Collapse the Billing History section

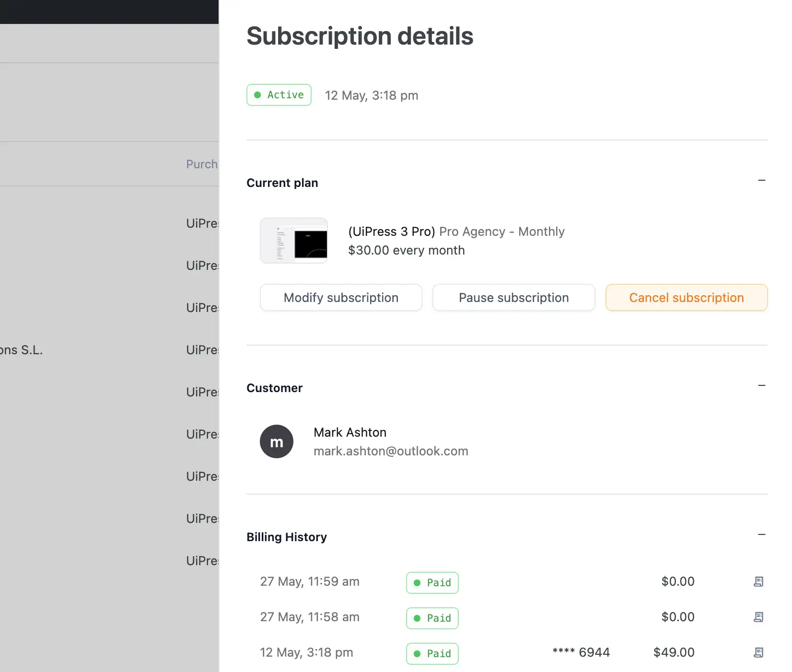[761, 535]
